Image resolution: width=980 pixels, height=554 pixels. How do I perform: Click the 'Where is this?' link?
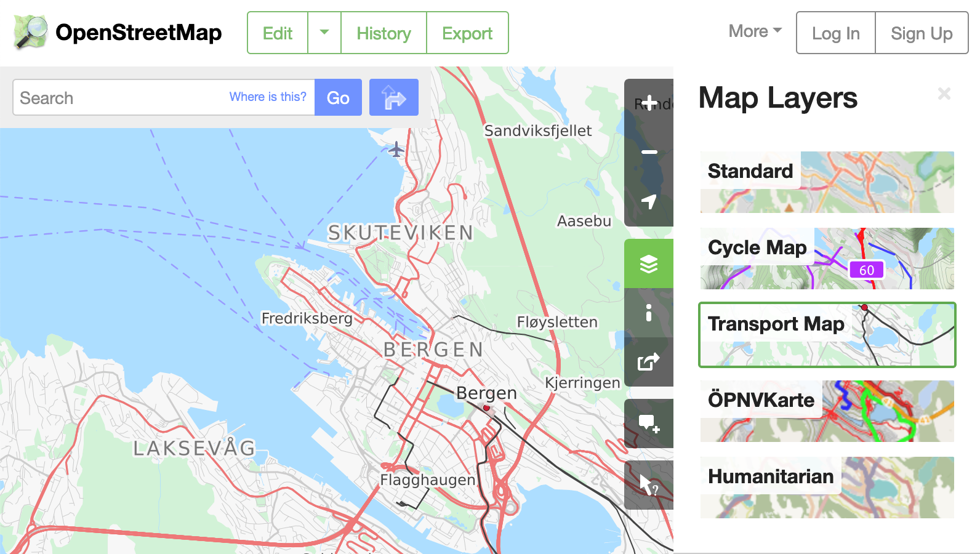coord(268,97)
